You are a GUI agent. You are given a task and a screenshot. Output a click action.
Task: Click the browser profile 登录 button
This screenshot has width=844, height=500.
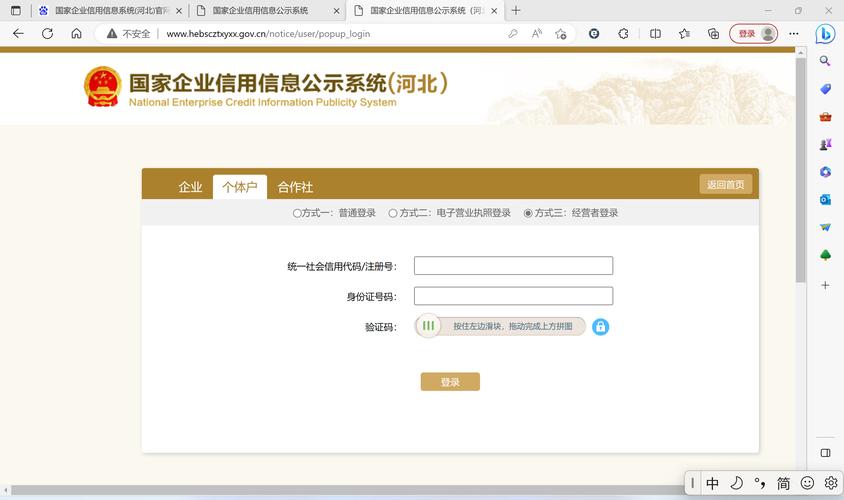(754, 34)
